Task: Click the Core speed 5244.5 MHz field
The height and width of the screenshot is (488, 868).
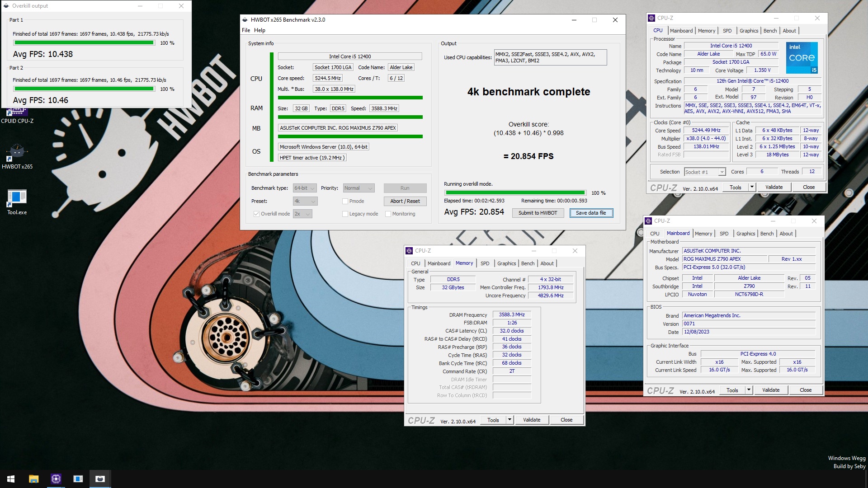Action: [x=328, y=78]
